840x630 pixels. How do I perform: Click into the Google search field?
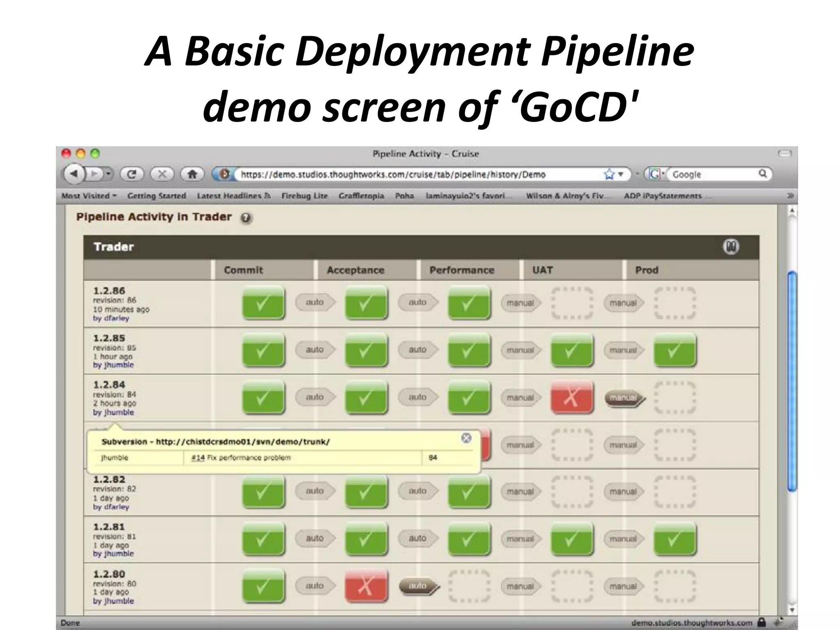713,174
